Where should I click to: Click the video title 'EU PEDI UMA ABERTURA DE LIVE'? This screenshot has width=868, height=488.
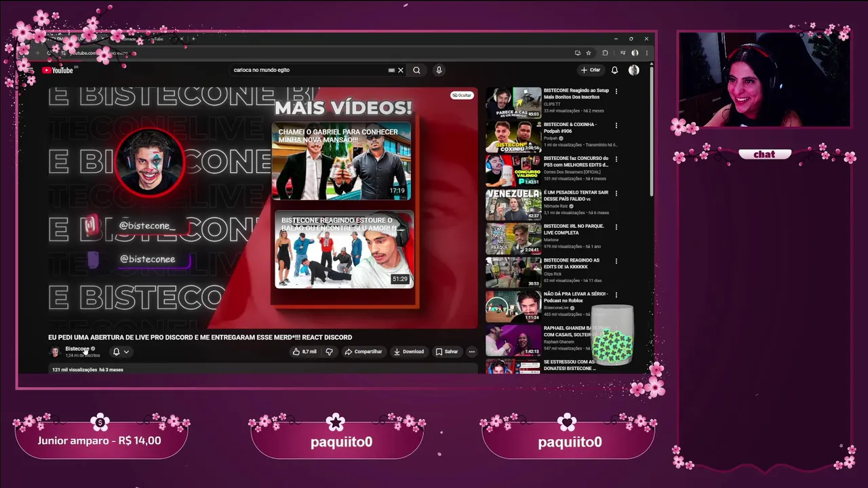200,337
